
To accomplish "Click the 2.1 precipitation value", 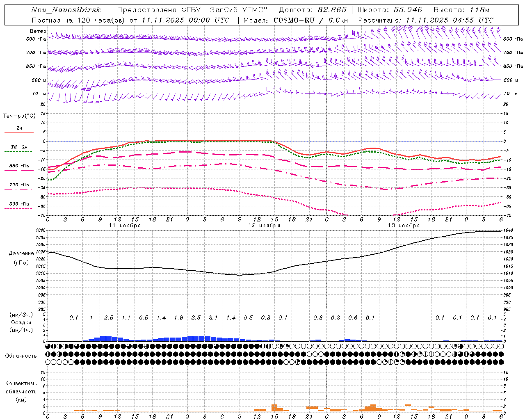I will click(x=213, y=318).
